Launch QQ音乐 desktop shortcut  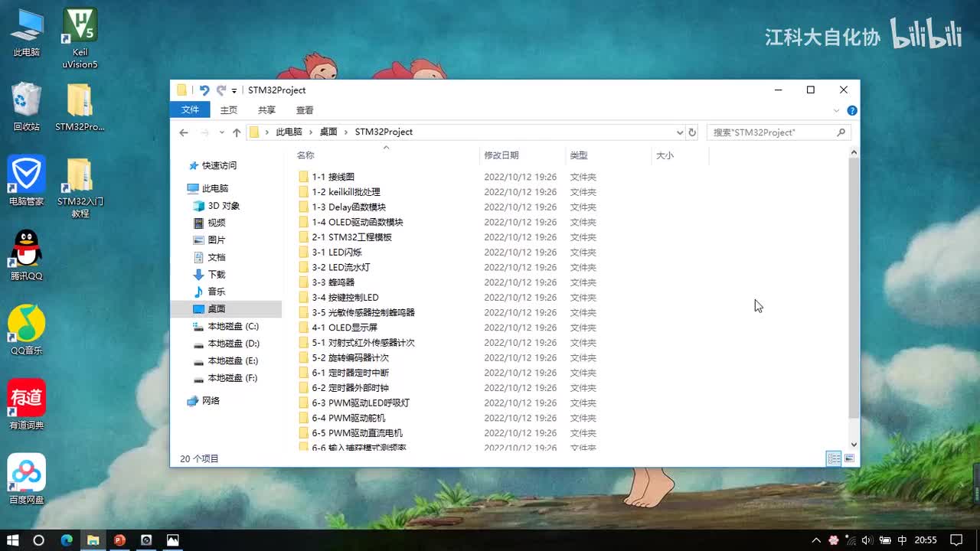click(x=27, y=330)
